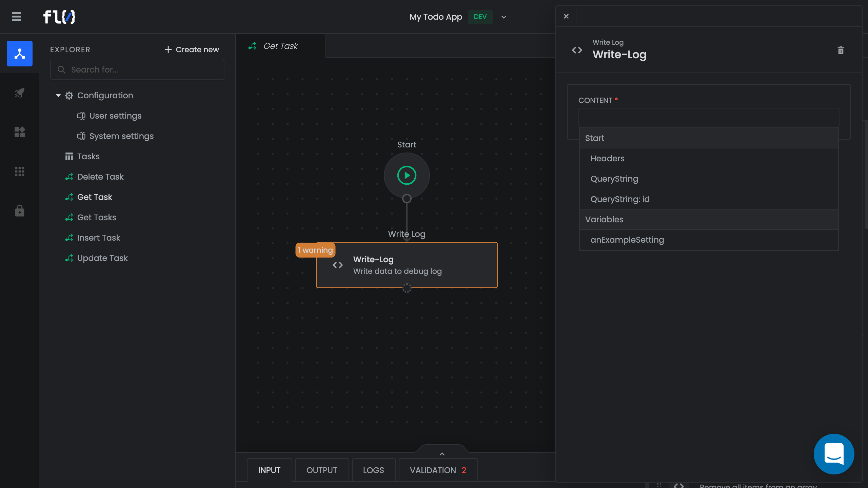Click the grid apps icon in the sidebar
Viewport: 868px width, 488px height.
click(20, 171)
